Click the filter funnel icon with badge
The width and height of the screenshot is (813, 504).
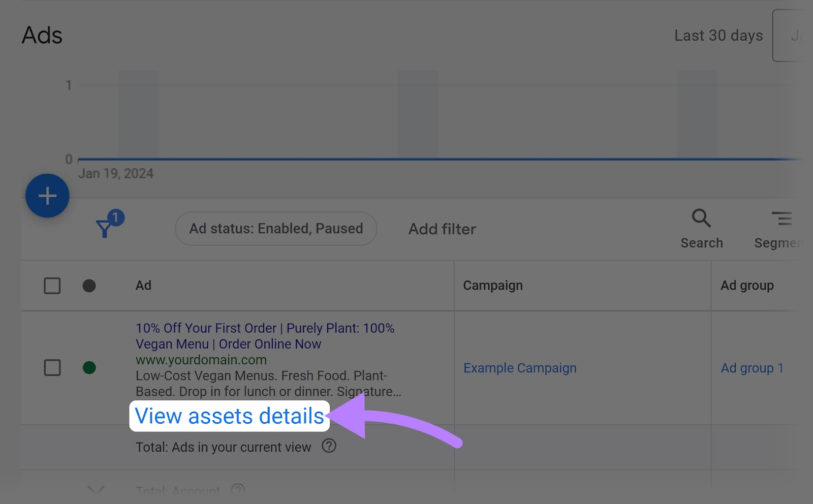(x=106, y=228)
